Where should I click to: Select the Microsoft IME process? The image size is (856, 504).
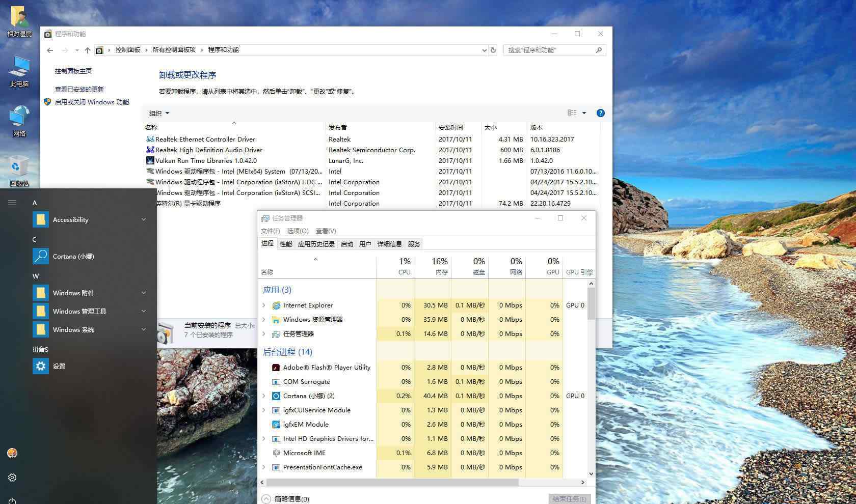[x=304, y=453]
